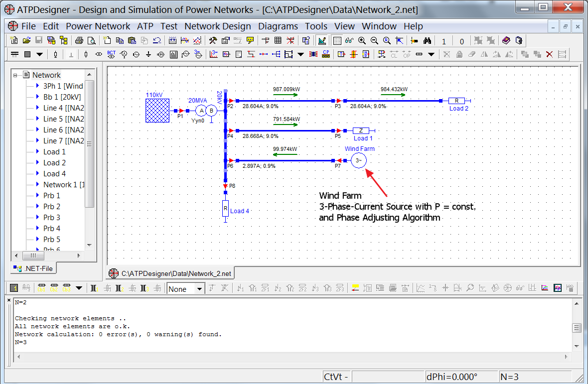The width and height of the screenshot is (588, 384).
Task: Open the Power Network menu
Action: click(98, 26)
